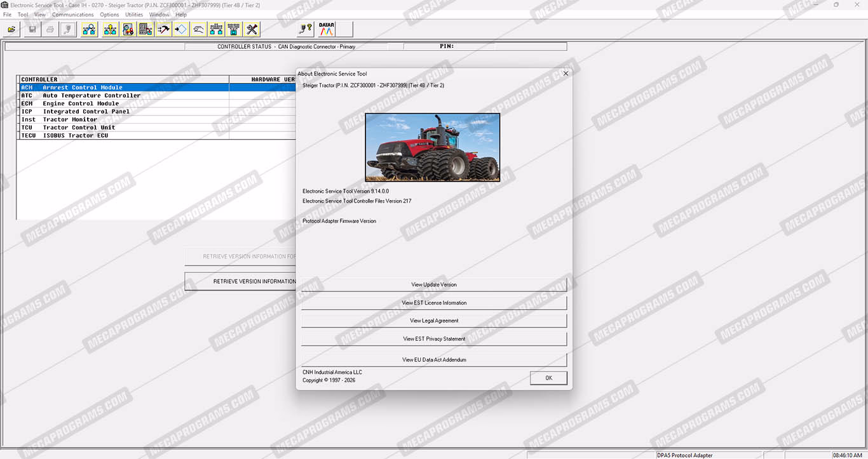Select the ATC Auto Temperature Controller row
868x459 pixels.
(x=157, y=96)
